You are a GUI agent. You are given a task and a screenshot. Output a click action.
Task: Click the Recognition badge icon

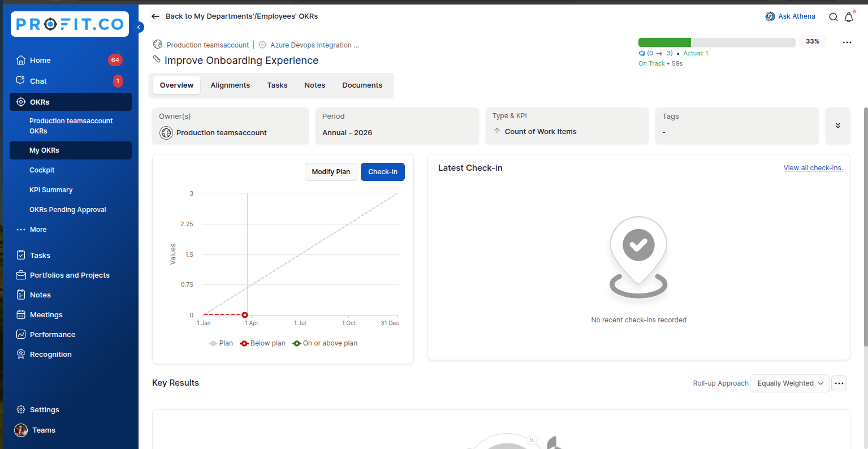pyautogui.click(x=21, y=354)
